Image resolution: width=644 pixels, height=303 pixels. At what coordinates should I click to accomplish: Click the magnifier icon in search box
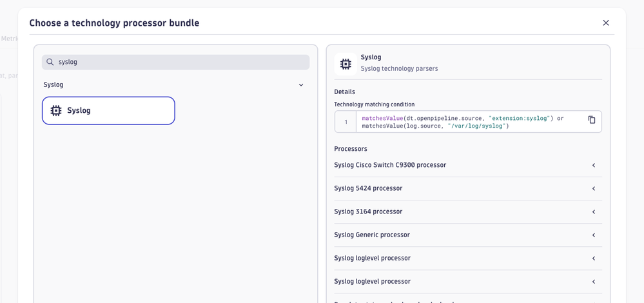50,62
